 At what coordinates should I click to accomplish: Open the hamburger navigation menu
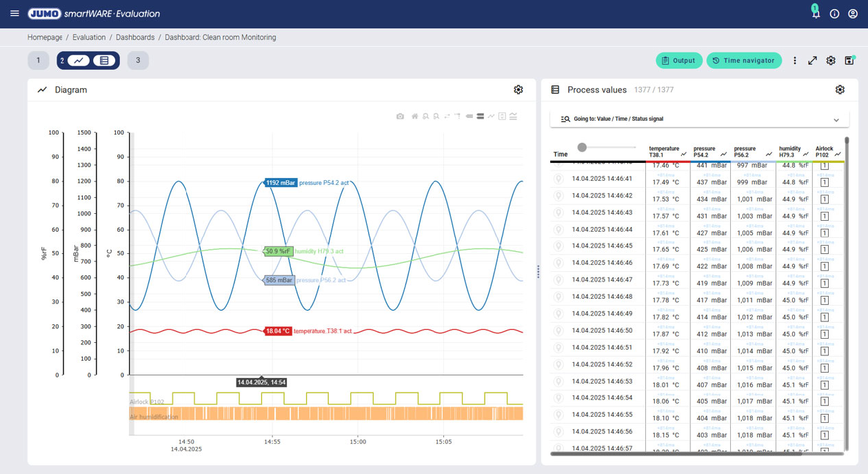(14, 14)
